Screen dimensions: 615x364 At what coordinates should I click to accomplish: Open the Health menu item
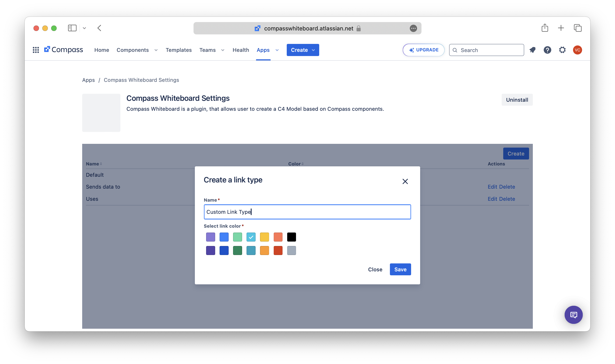241,50
